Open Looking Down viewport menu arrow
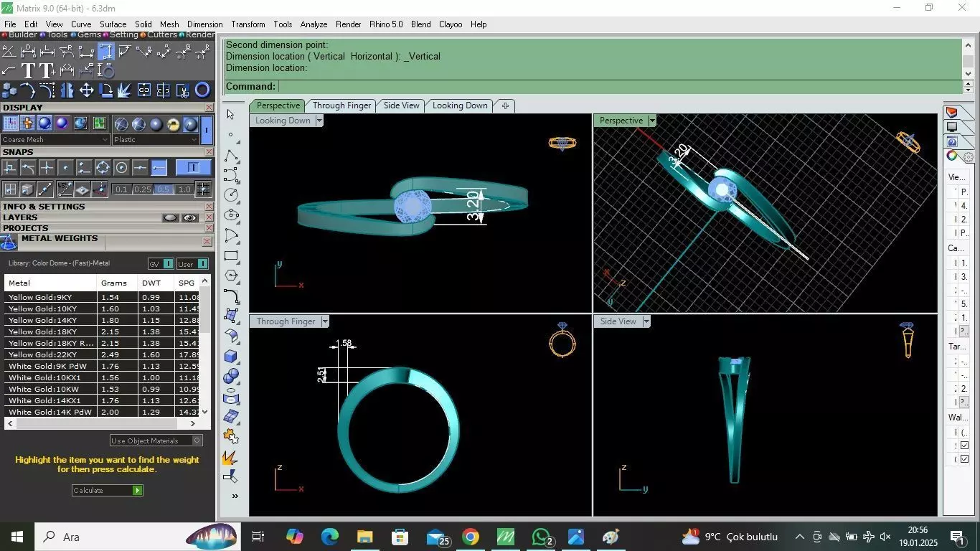980x551 pixels. click(x=319, y=121)
